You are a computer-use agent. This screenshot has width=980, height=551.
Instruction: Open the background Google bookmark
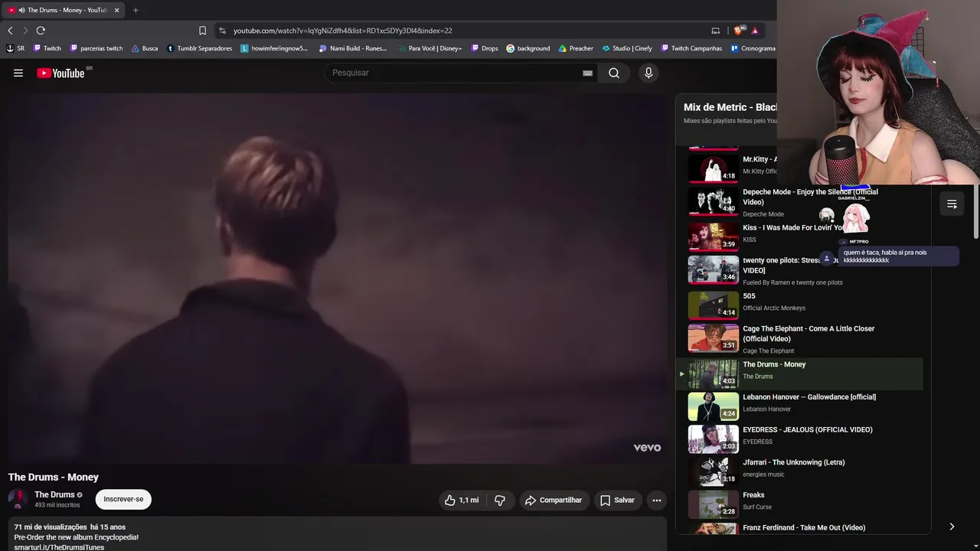(528, 48)
